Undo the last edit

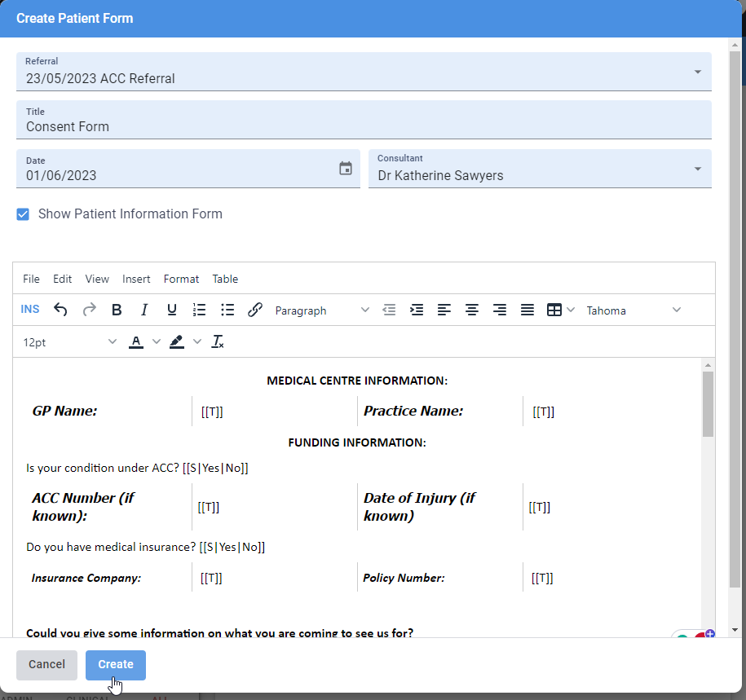click(x=59, y=310)
